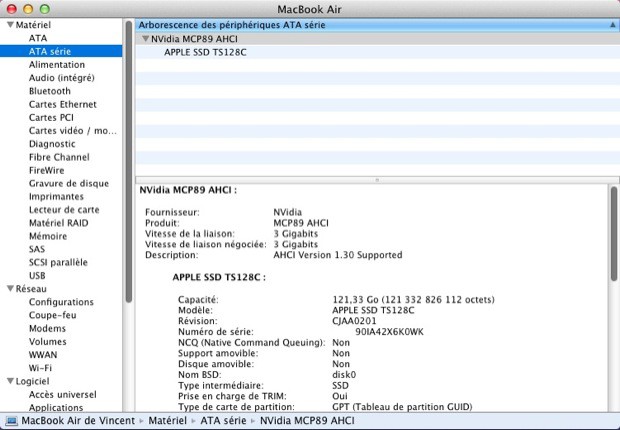This screenshot has height=430, width=620.
Task: Click the split divider handle between panes
Action: click(376, 180)
